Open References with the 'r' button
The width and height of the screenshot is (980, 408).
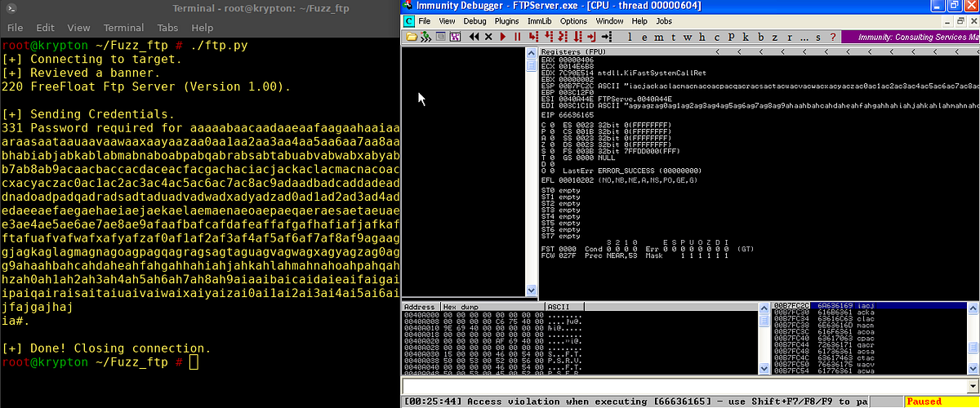click(790, 37)
